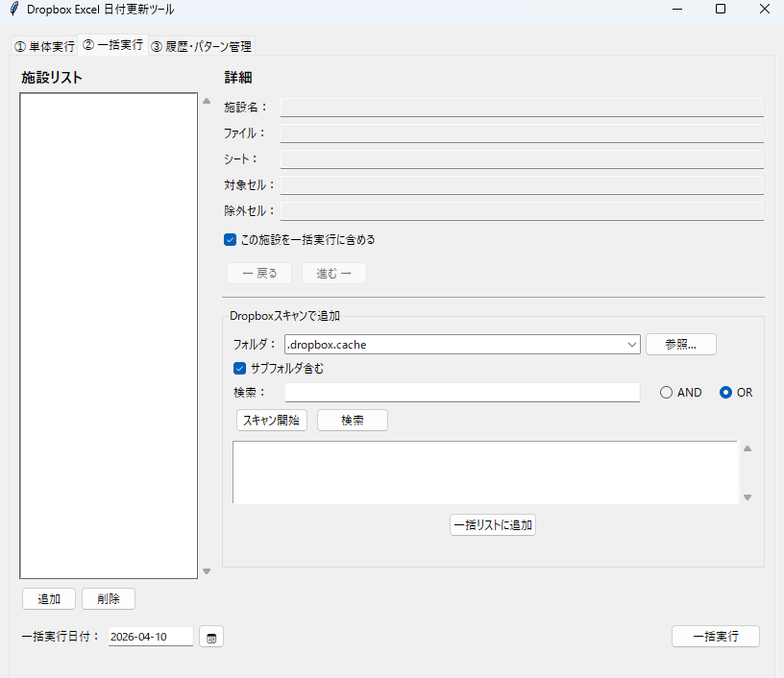Click the facility list scroll down arrow
The image size is (784, 678).
[x=207, y=571]
